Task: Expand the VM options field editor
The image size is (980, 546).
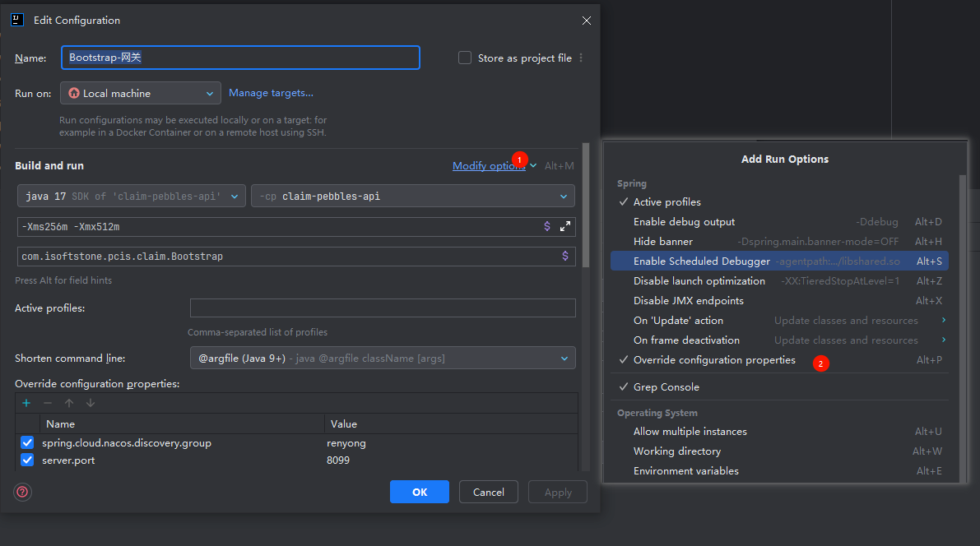Action: click(565, 226)
